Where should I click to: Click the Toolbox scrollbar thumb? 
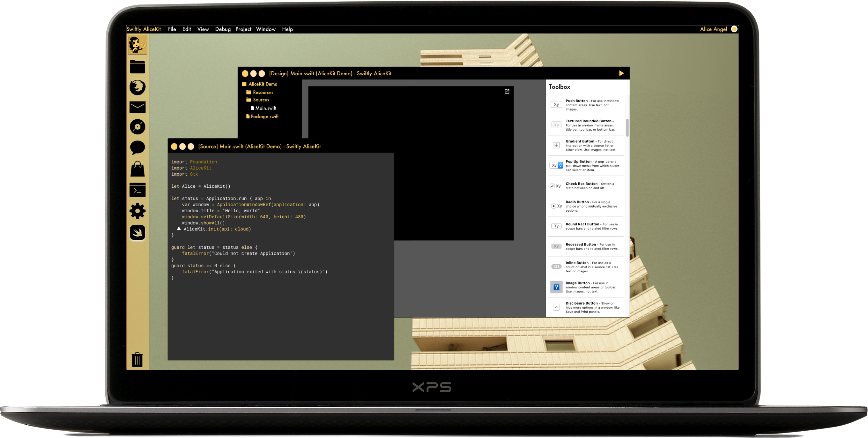(x=627, y=127)
